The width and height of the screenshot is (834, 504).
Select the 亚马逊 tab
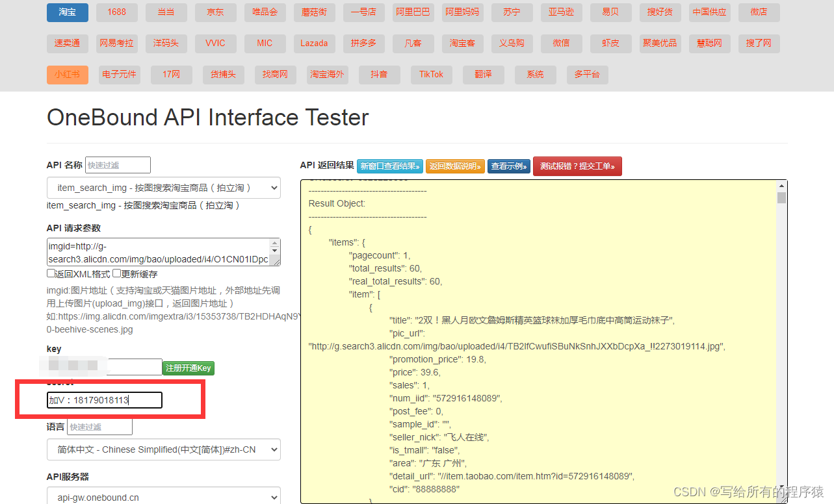[562, 12]
